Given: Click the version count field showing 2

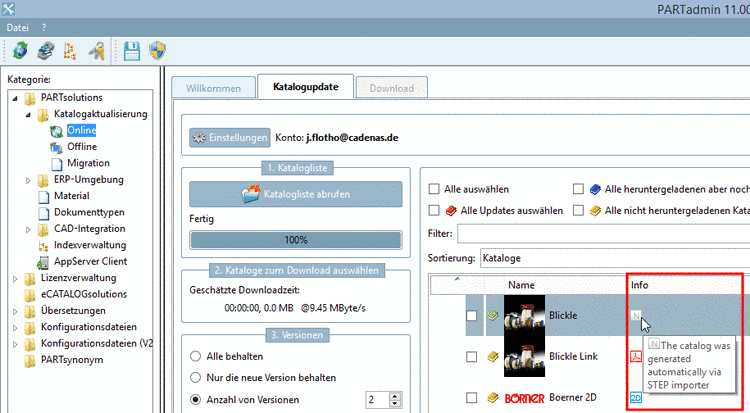Looking at the screenshot, I should [x=378, y=400].
